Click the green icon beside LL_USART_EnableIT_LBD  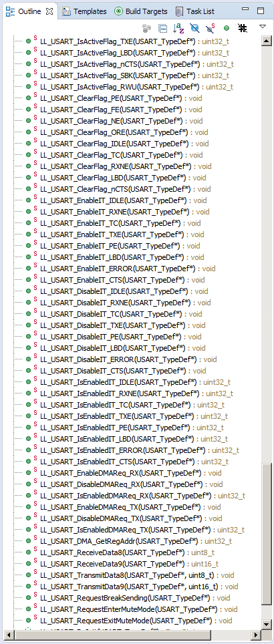[x=29, y=257]
